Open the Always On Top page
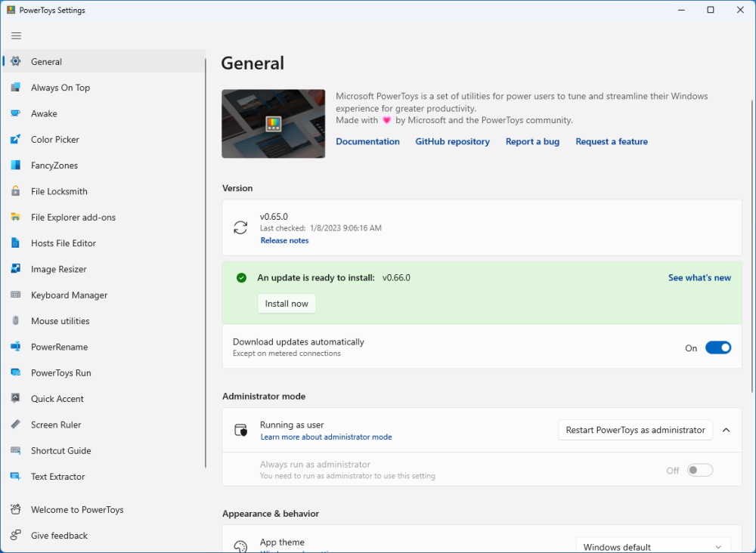Image resolution: width=756 pixels, height=553 pixels. 104,87
